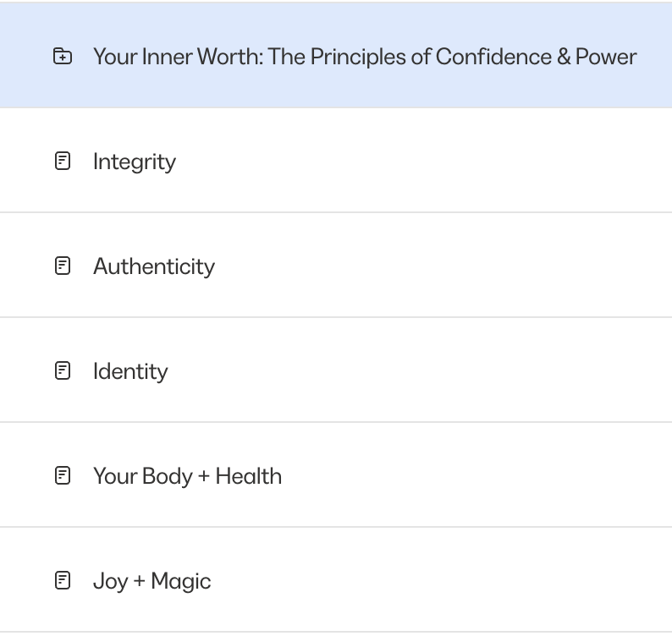
Task: Select the Your Inner Worth category title
Action: 365,57
